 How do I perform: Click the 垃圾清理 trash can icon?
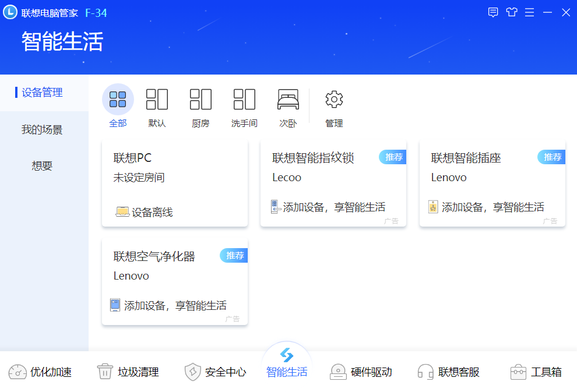(105, 372)
